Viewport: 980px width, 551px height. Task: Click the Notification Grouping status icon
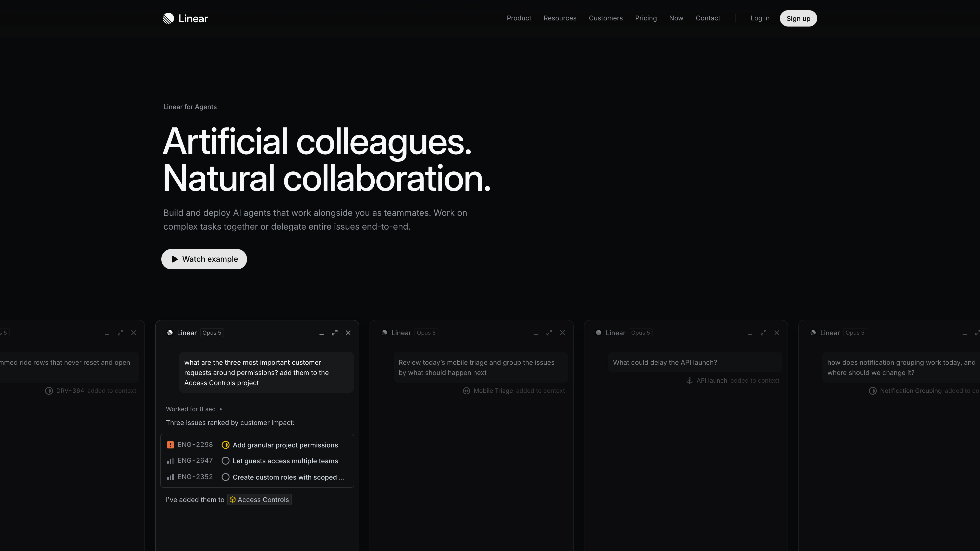pyautogui.click(x=873, y=391)
